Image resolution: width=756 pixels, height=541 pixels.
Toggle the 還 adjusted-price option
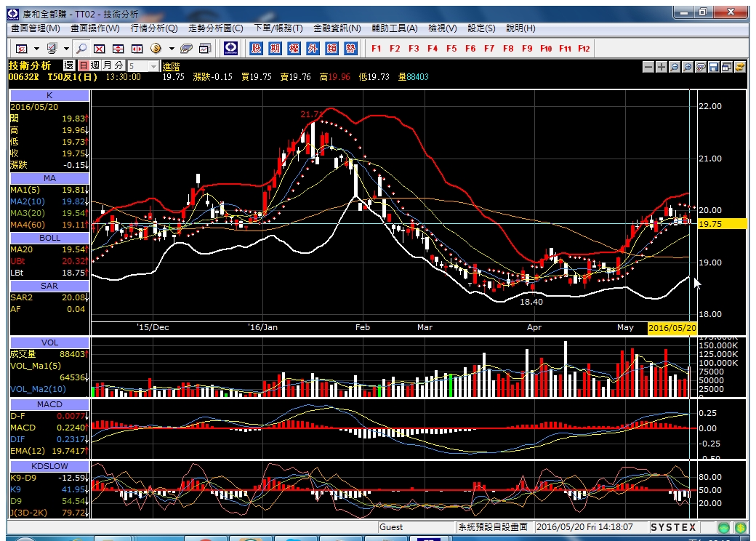click(69, 65)
